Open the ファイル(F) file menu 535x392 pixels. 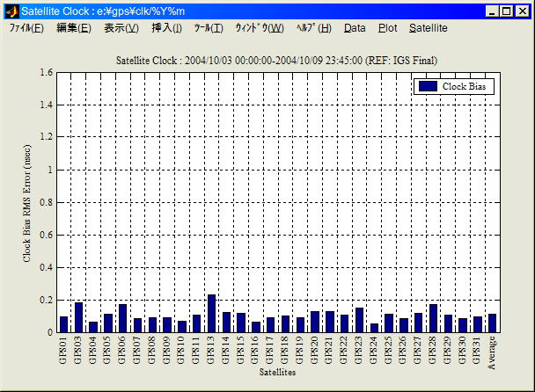coord(26,28)
